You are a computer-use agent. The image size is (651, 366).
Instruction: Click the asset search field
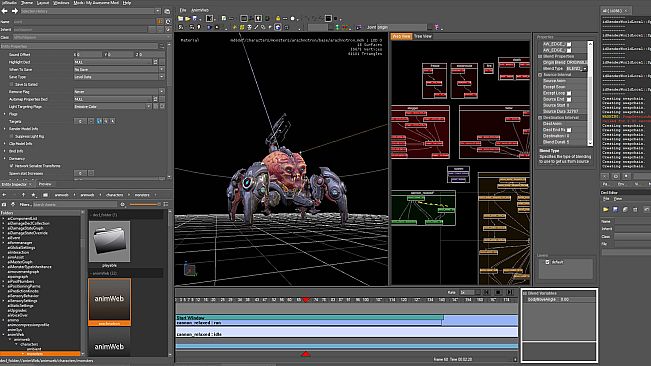click(x=75, y=204)
